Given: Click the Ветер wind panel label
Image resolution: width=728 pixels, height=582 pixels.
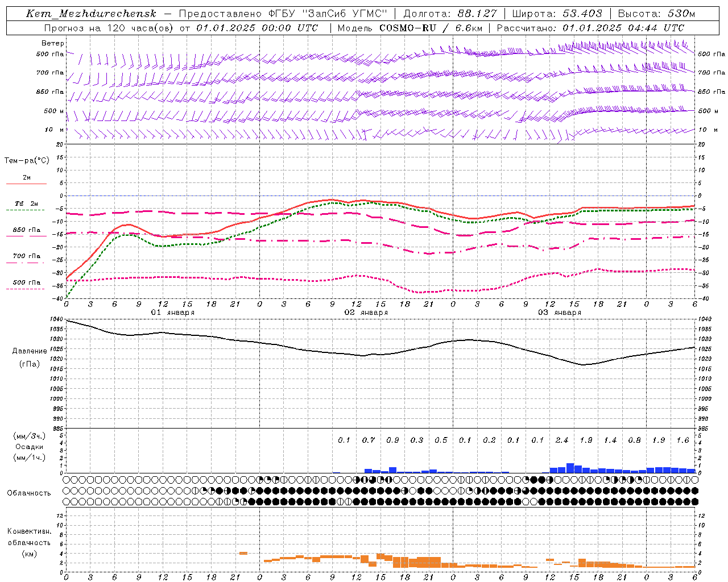Looking at the screenshot, I should (x=53, y=43).
